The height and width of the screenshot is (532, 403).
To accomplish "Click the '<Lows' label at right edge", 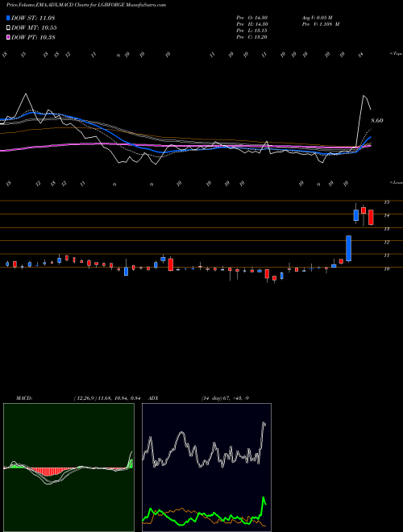I will point(396,182).
